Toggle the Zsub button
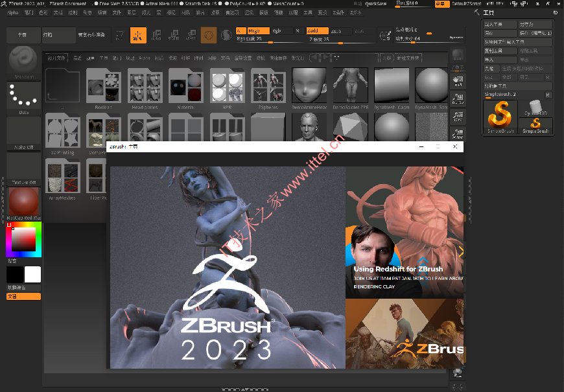Screen dimensions: 564x392 pos(340,31)
